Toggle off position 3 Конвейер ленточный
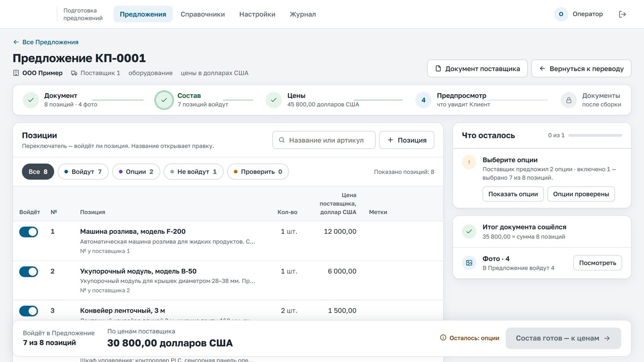 [29, 311]
